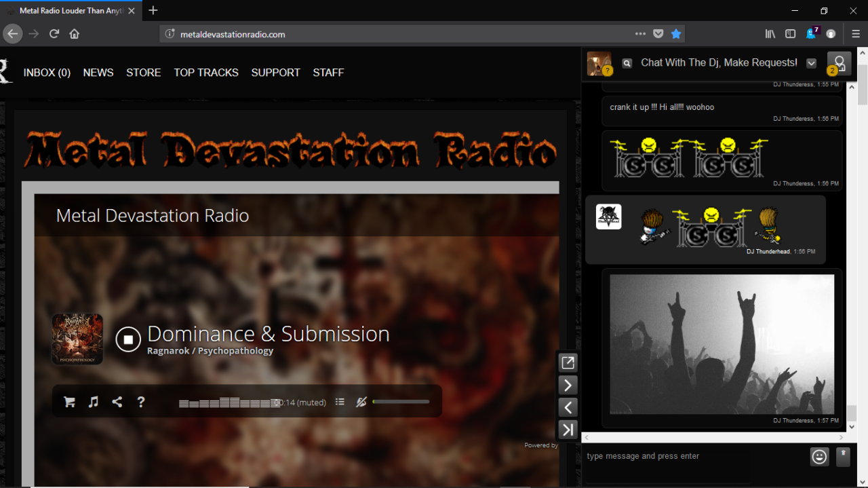Click the shopping cart icon in player
This screenshot has height=488, width=868.
pos(69,402)
